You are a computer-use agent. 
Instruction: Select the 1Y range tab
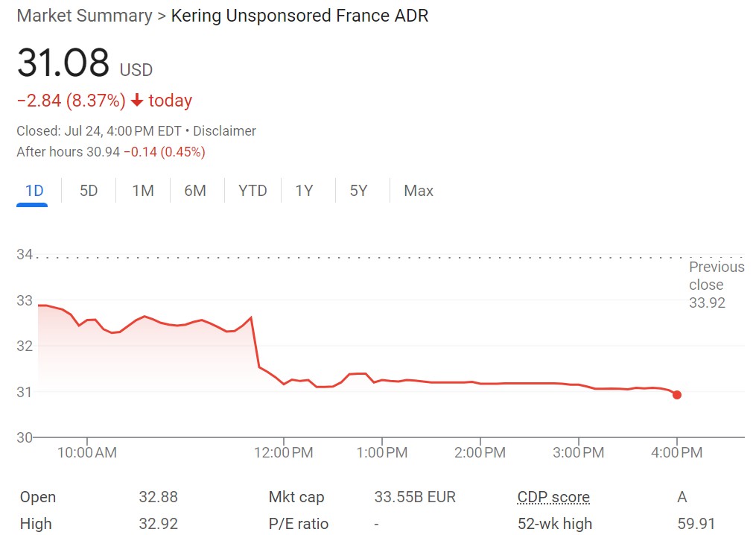click(x=304, y=191)
